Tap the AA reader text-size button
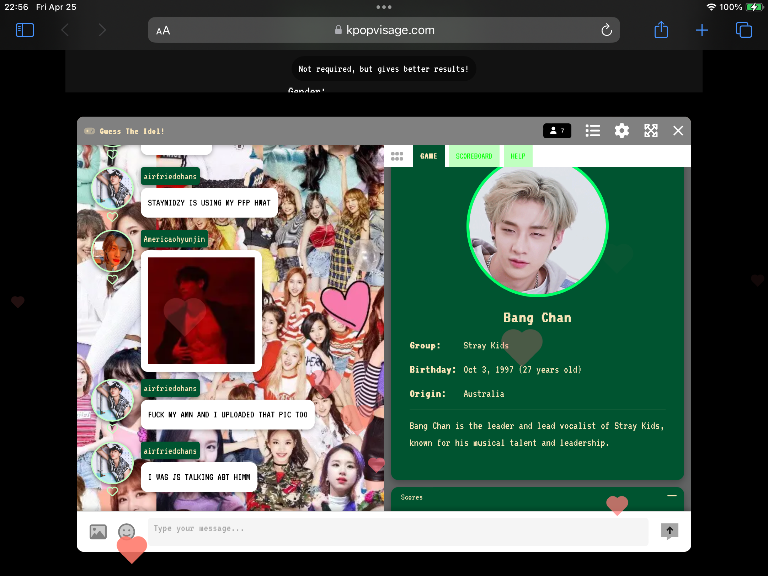This screenshot has width=768, height=576. [x=163, y=30]
